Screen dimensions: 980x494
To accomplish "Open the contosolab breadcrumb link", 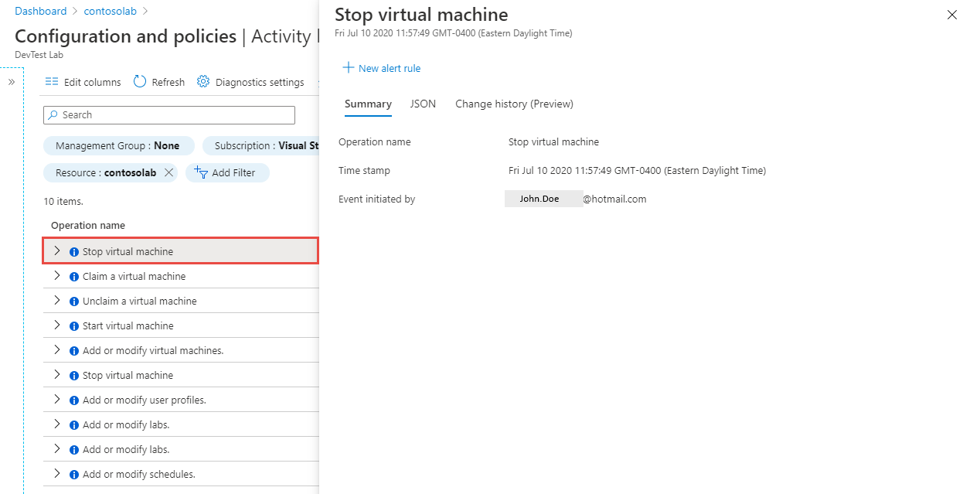I will point(110,11).
